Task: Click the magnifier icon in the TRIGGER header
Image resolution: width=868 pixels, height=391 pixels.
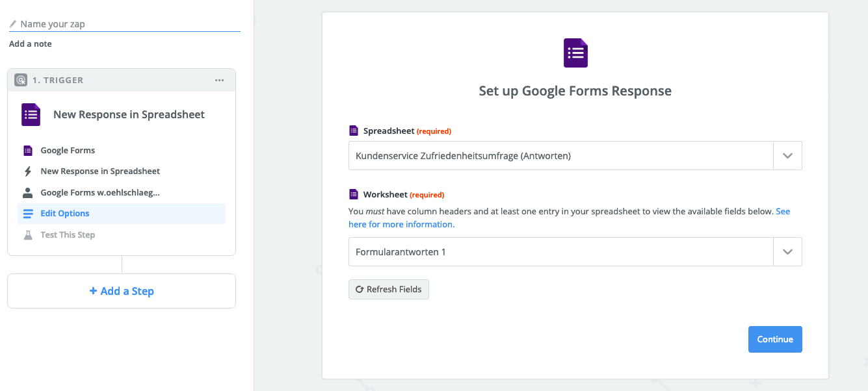Action: tap(20, 79)
